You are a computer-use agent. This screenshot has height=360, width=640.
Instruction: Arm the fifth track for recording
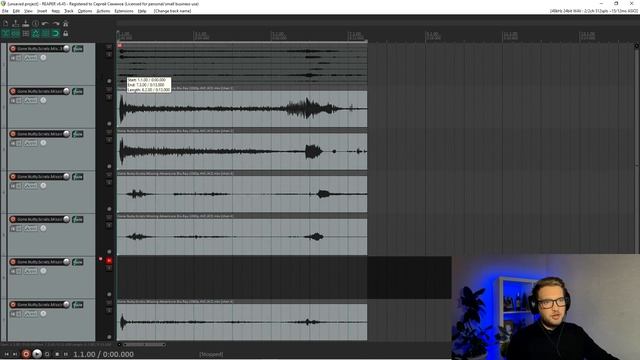point(13,219)
